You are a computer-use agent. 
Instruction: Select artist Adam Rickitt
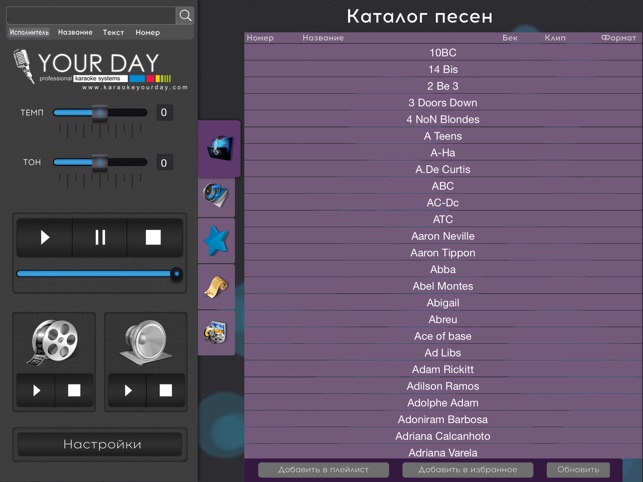tap(443, 370)
